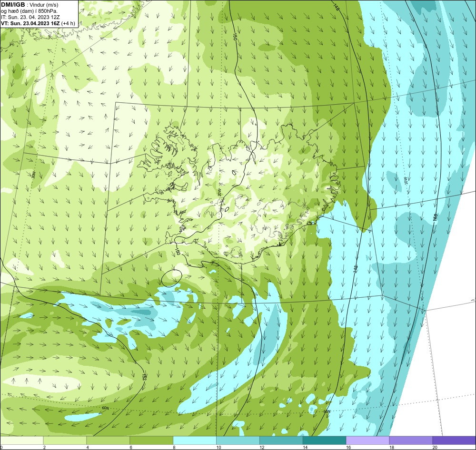476x450 pixels.
Task: Click the legend scale value '2'
Action: 45,447
